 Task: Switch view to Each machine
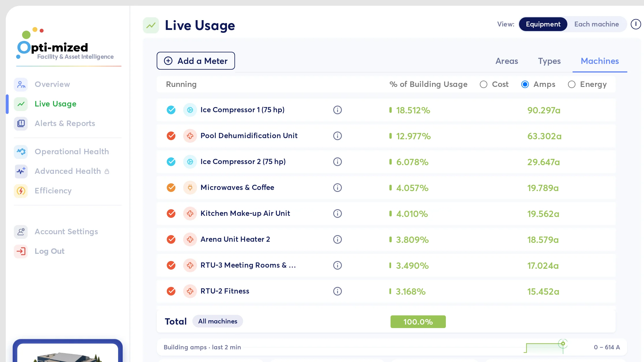[x=596, y=24]
